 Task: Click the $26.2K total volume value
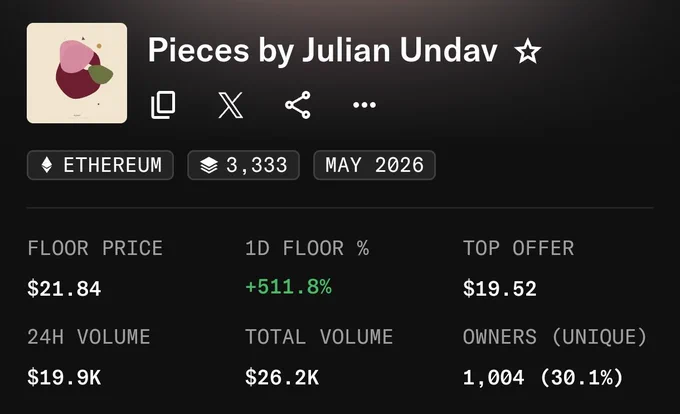[282, 377]
